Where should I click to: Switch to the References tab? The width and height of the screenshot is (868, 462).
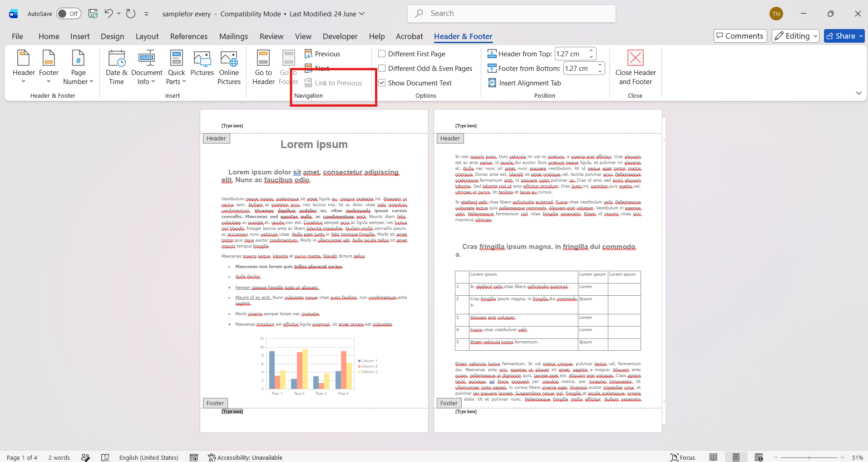point(189,36)
